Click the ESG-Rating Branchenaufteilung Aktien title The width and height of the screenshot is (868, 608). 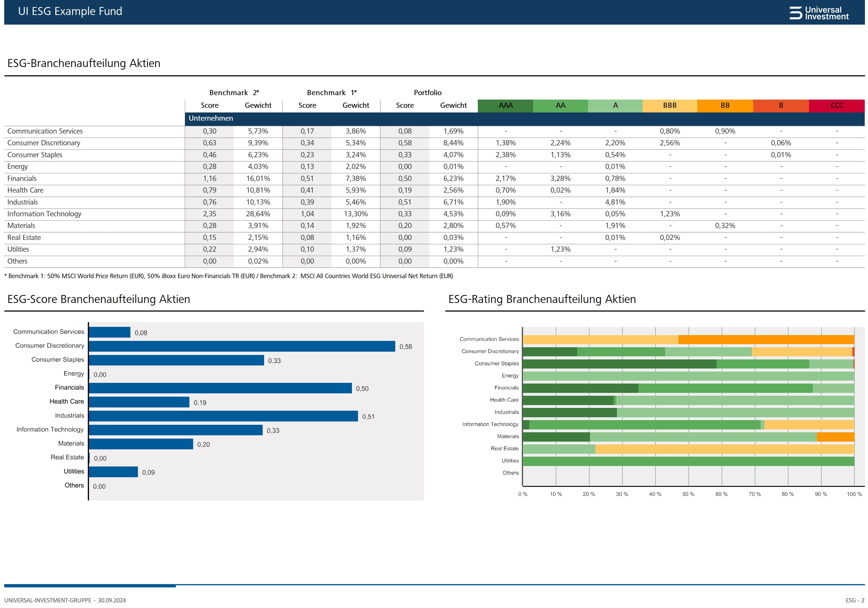(542, 299)
